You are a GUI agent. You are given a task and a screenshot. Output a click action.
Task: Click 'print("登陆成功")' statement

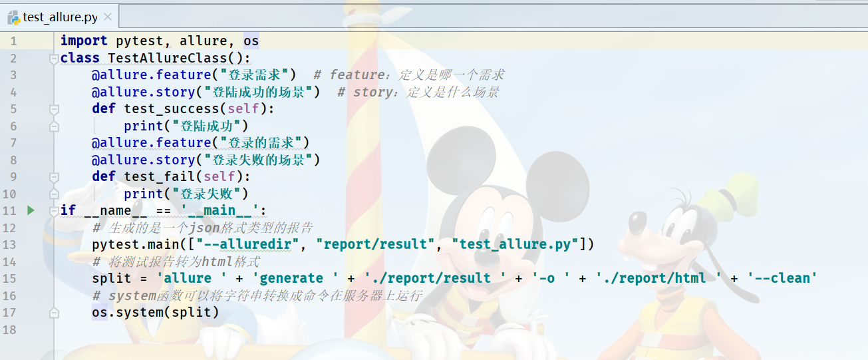[x=186, y=126]
